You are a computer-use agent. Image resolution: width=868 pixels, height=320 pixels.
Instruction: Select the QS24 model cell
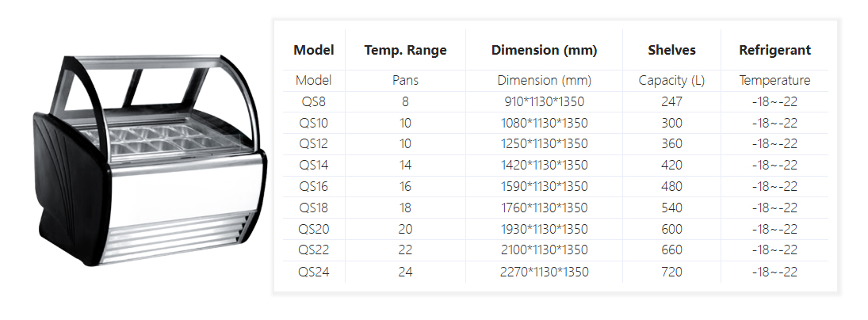pyautogui.click(x=313, y=272)
